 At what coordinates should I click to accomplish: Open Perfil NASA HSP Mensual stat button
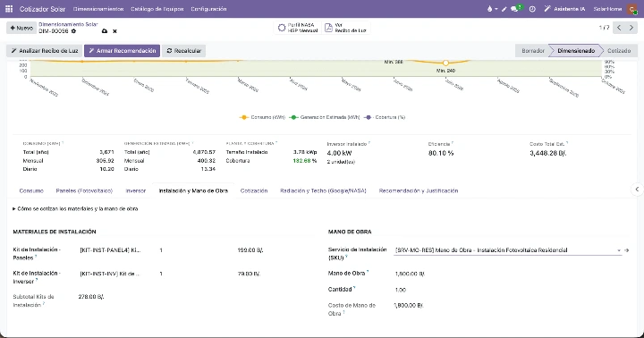coord(297,28)
